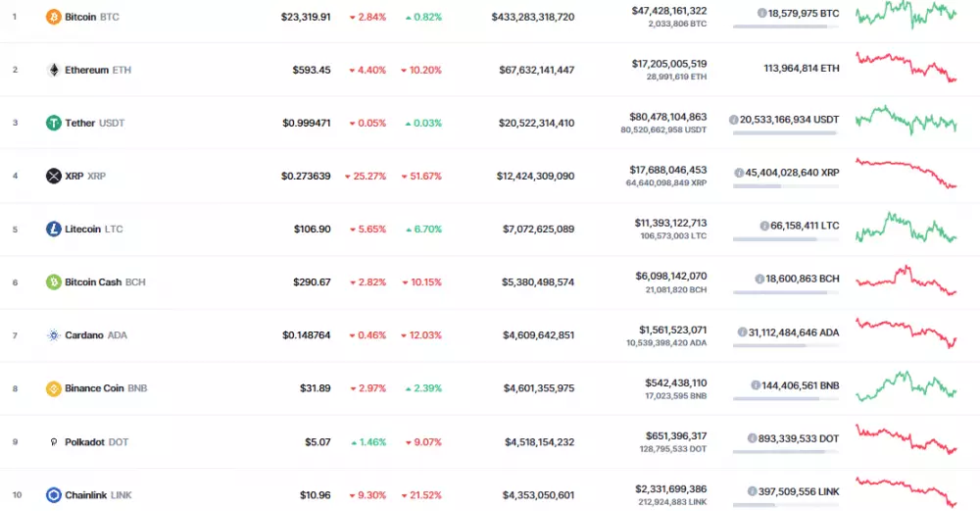Click the Ethereum diamond logo icon

(53, 70)
